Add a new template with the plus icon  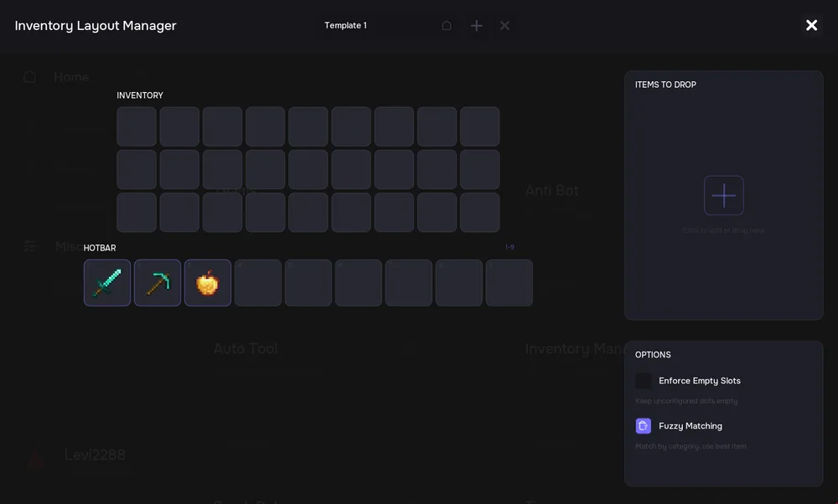[x=476, y=26]
